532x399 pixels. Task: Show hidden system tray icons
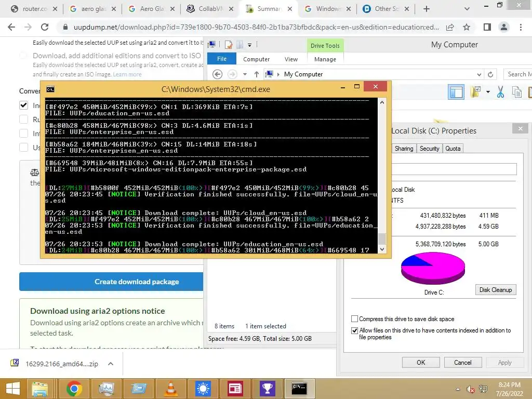[458, 389]
